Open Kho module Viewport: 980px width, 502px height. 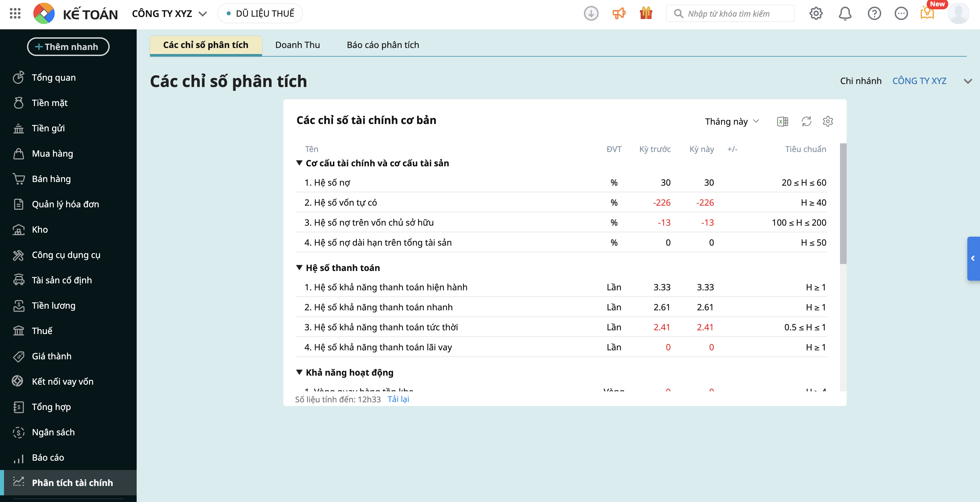click(68, 230)
